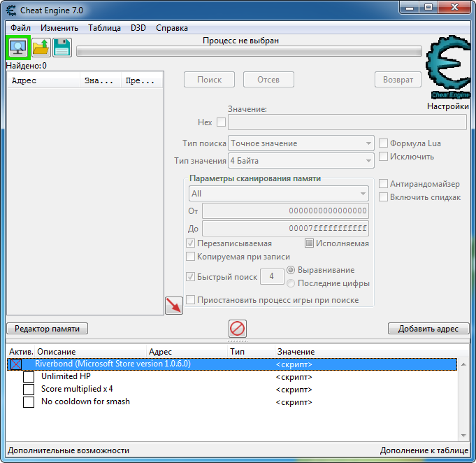Maximize the Cheat Engine window
Screen dimensions: 476x463
pos(428,8)
